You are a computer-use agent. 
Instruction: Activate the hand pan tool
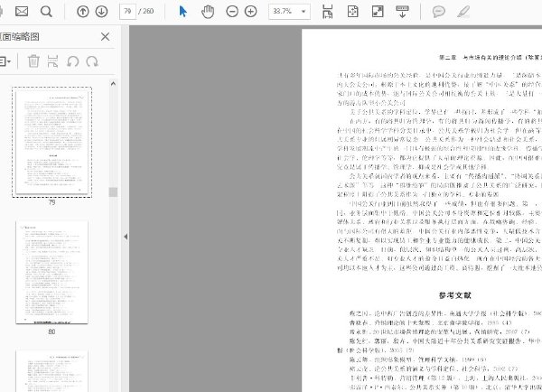pyautogui.click(x=208, y=12)
